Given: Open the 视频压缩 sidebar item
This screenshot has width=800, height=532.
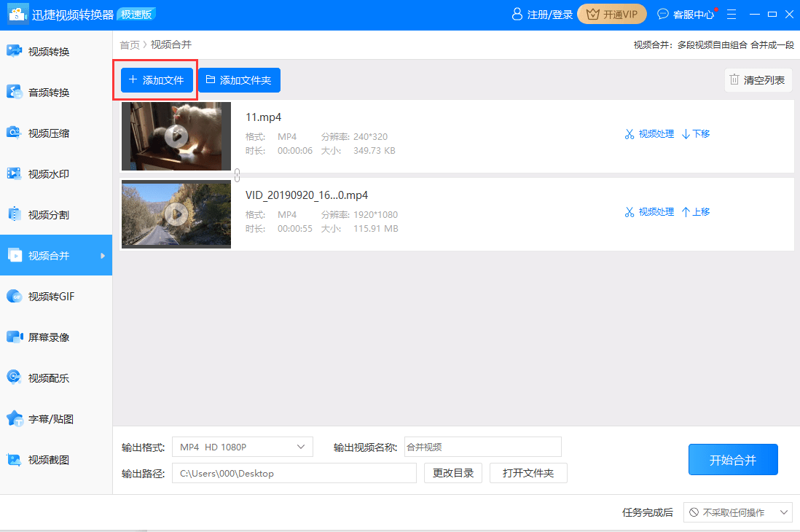Looking at the screenshot, I should click(x=56, y=133).
